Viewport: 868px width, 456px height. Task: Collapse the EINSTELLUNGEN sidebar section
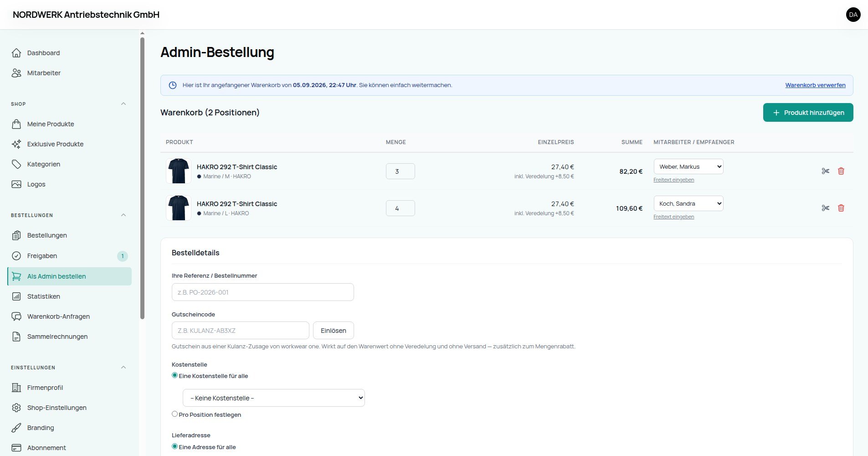[x=123, y=368]
